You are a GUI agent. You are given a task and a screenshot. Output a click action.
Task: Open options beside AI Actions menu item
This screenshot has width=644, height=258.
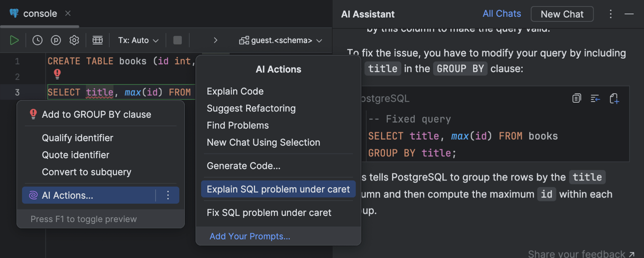pyautogui.click(x=168, y=196)
